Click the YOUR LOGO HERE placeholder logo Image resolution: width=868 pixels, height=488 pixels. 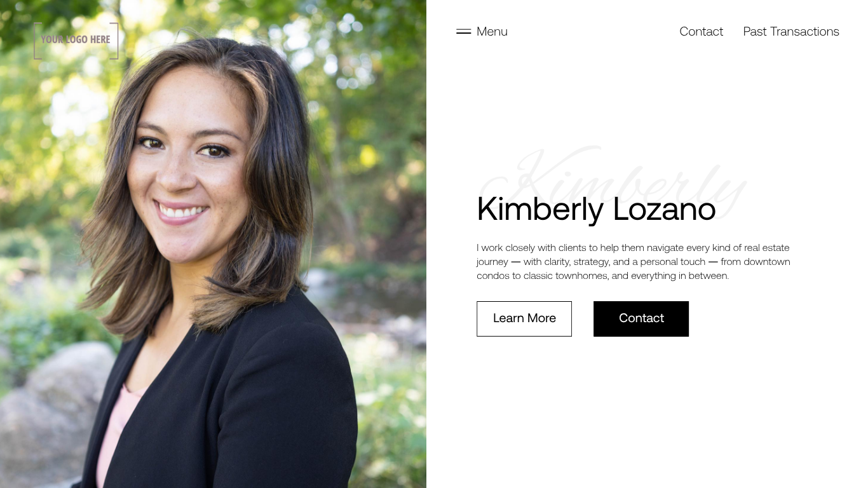(x=76, y=40)
